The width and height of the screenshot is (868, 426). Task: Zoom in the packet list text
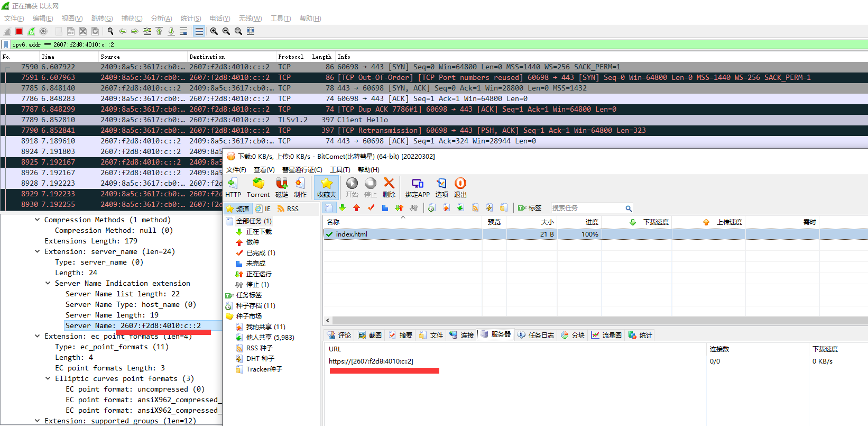214,31
